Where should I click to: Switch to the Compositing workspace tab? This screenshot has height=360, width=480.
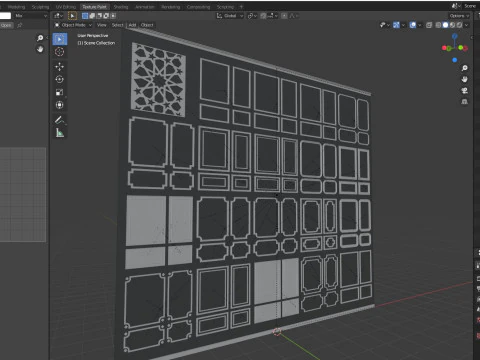198,7
